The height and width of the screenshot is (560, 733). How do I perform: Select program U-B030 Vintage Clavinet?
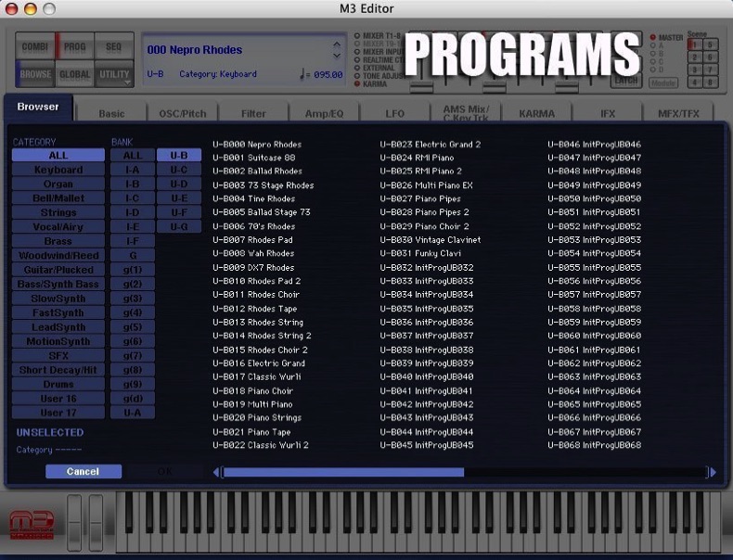coord(431,239)
